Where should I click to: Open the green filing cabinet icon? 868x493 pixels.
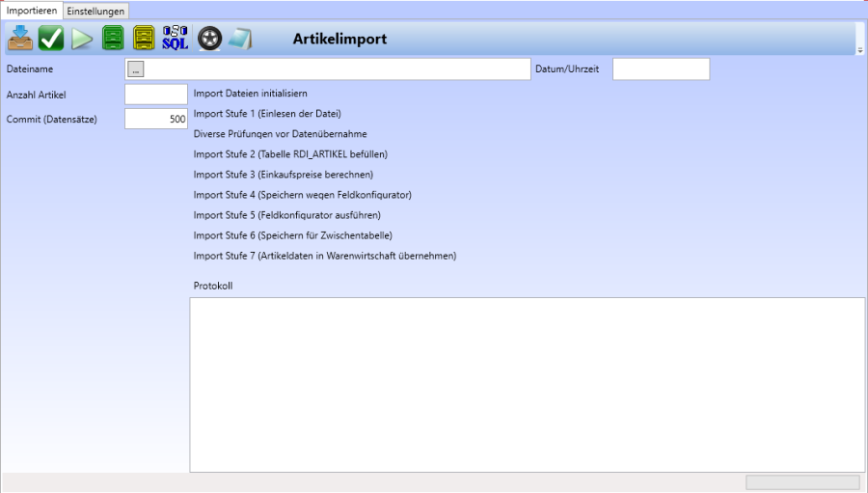[113, 39]
